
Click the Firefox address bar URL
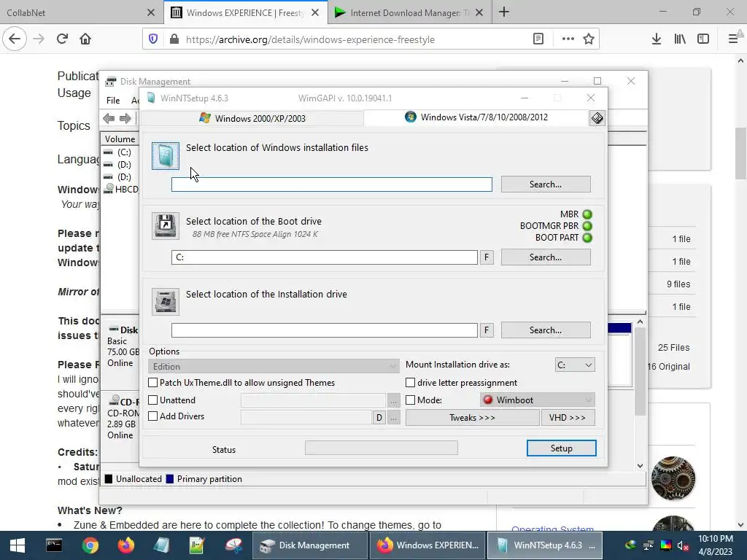click(x=310, y=39)
